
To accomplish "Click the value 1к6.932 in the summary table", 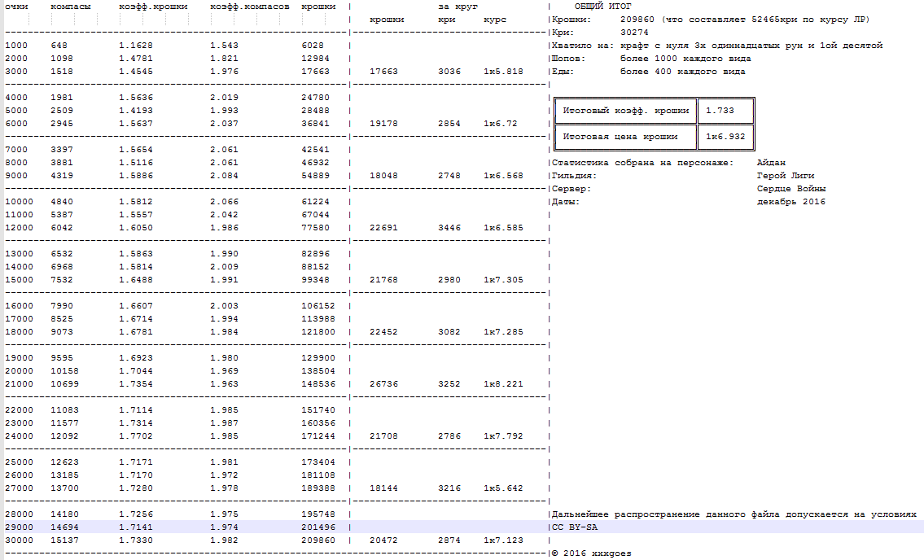I will coord(725,137).
